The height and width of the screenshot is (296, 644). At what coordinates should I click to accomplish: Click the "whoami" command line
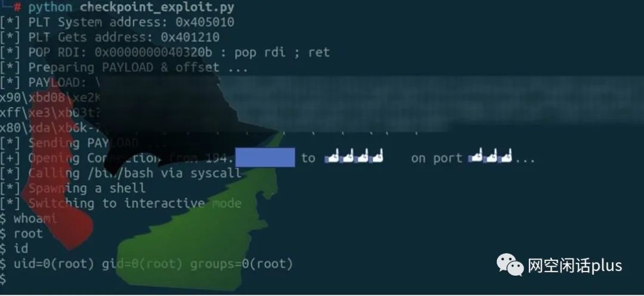(29, 219)
